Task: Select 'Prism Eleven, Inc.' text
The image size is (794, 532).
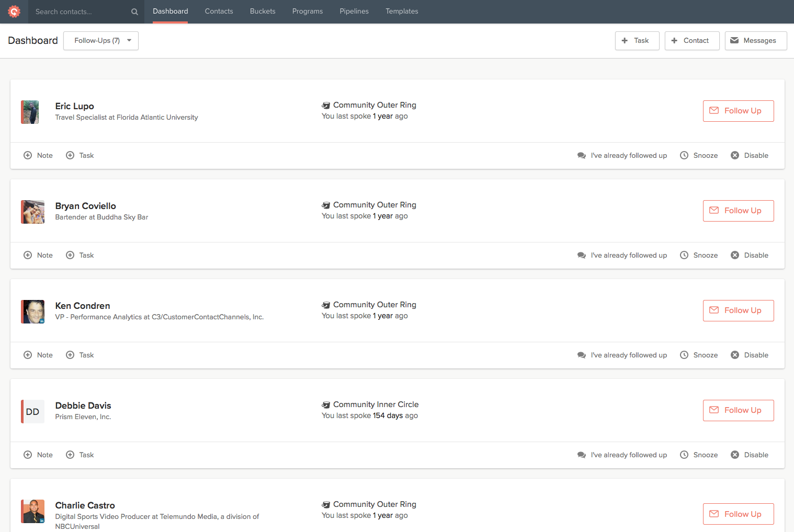Action: [83, 417]
